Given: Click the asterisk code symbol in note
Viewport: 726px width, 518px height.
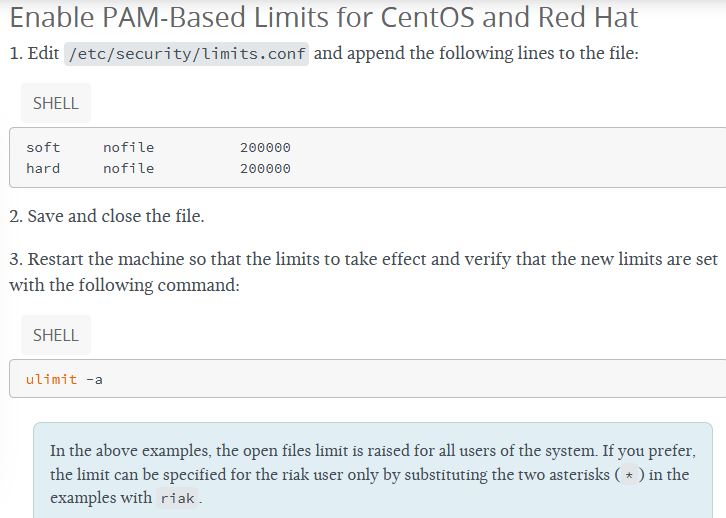Looking at the screenshot, I should point(628,475).
